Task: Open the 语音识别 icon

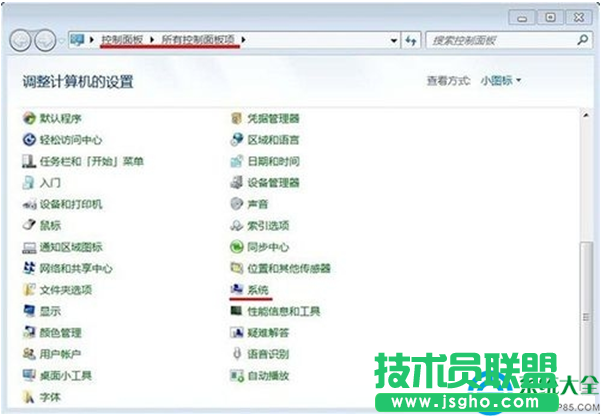Action: tap(236, 354)
